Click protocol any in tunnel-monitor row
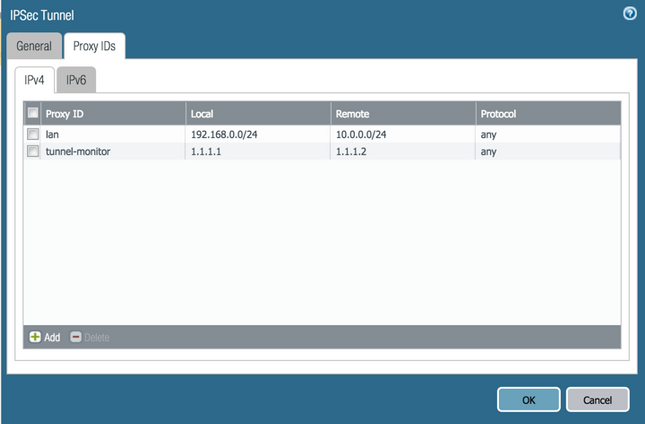This screenshot has height=424, width=645. (489, 152)
